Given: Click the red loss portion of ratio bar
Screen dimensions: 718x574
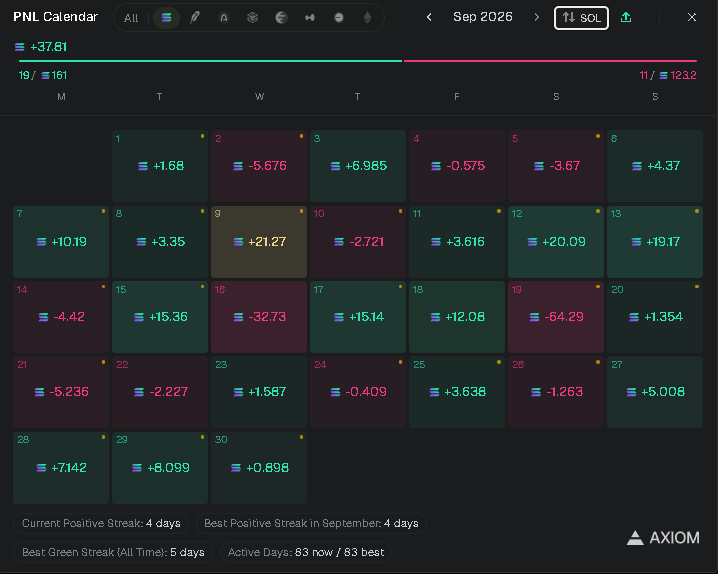Looking at the screenshot, I should [550, 60].
